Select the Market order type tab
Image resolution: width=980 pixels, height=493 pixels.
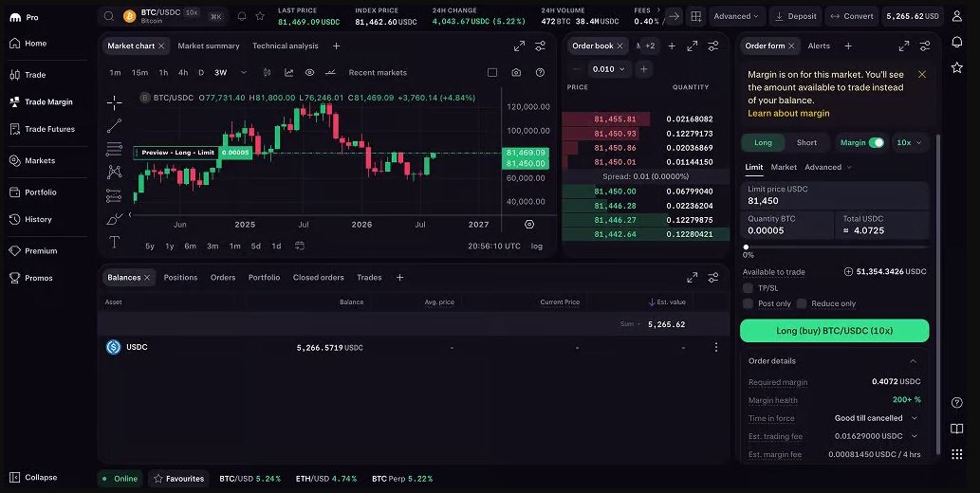784,167
